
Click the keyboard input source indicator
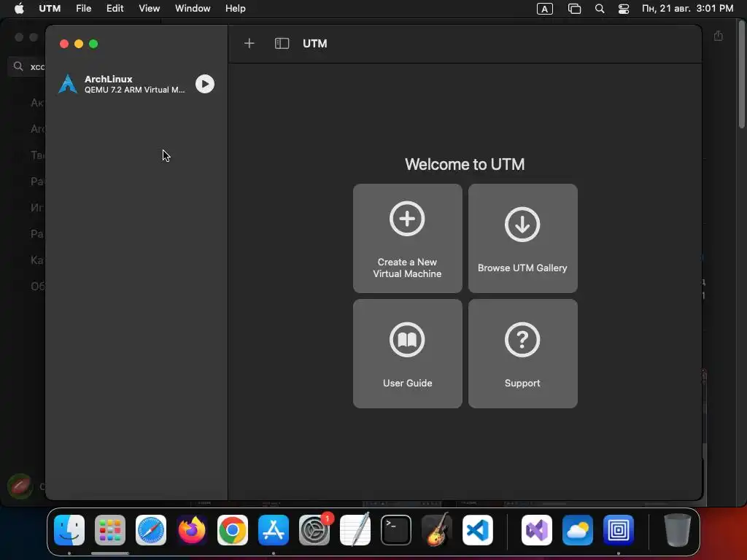coord(544,9)
